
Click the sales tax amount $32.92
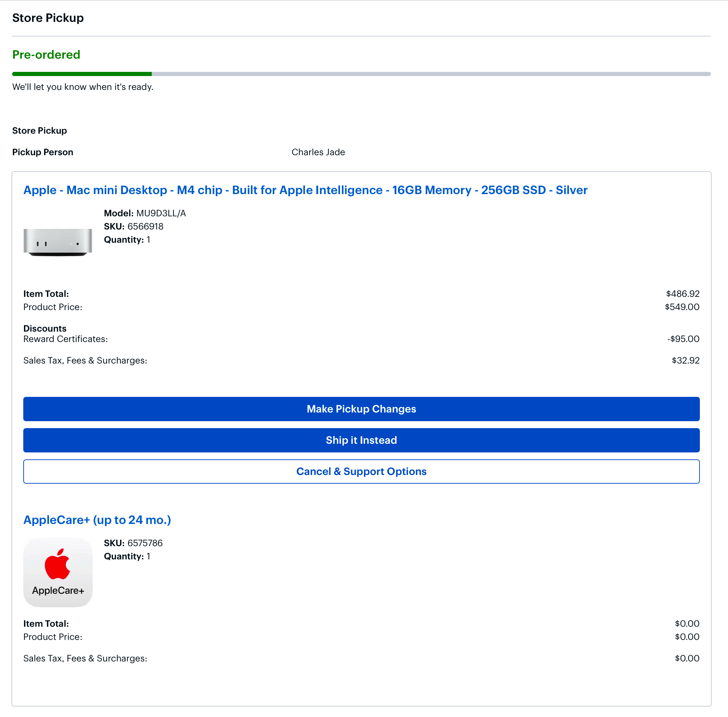pyautogui.click(x=685, y=360)
